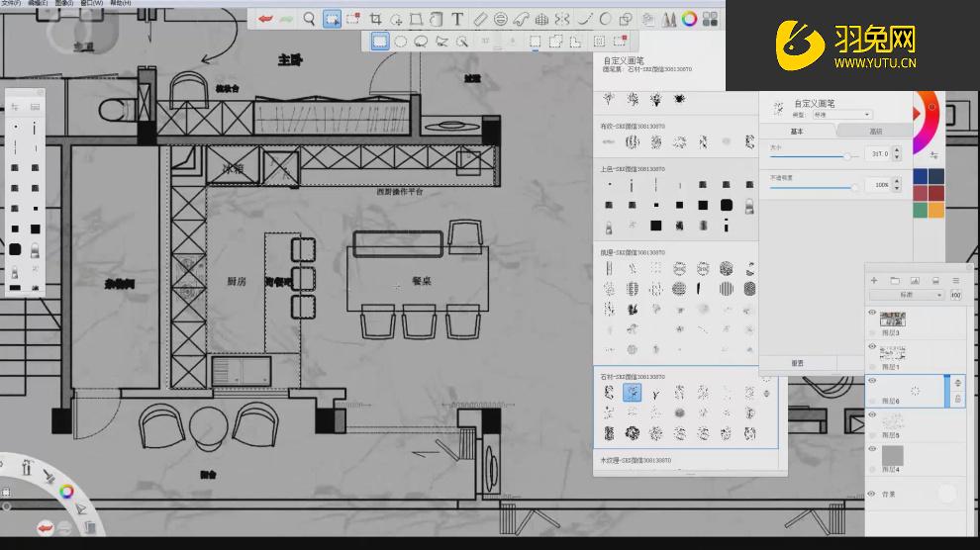
Task: Select the Crop tool
Action: click(x=375, y=20)
